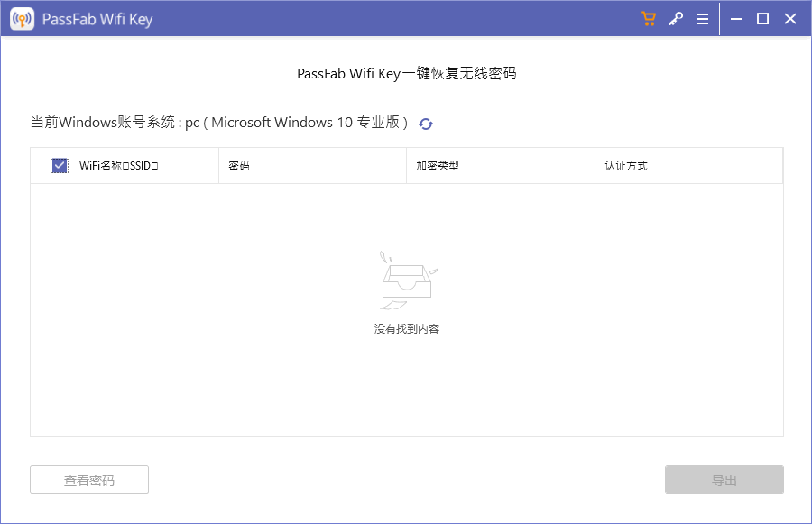Refresh the Windows account system info
The width and height of the screenshot is (812, 524).
click(426, 124)
